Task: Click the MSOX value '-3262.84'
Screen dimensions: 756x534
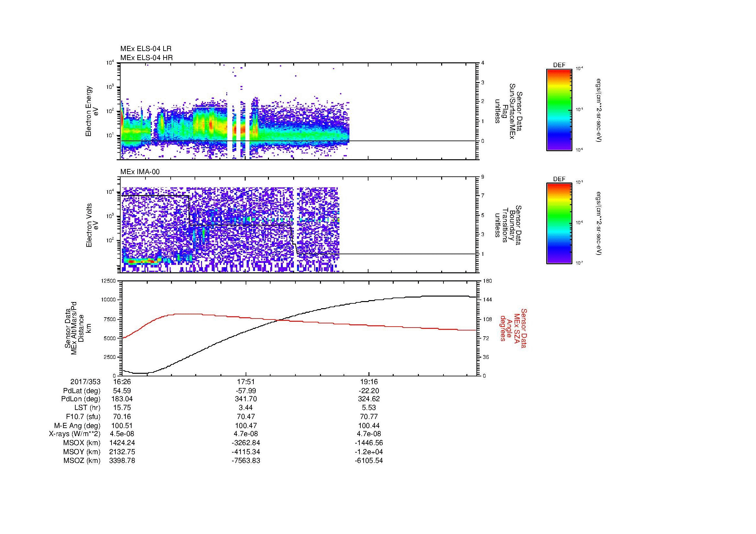Action: pos(246,443)
